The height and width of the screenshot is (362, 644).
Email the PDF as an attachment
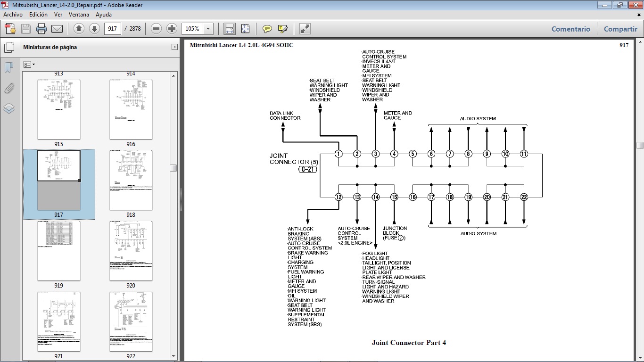[57, 28]
